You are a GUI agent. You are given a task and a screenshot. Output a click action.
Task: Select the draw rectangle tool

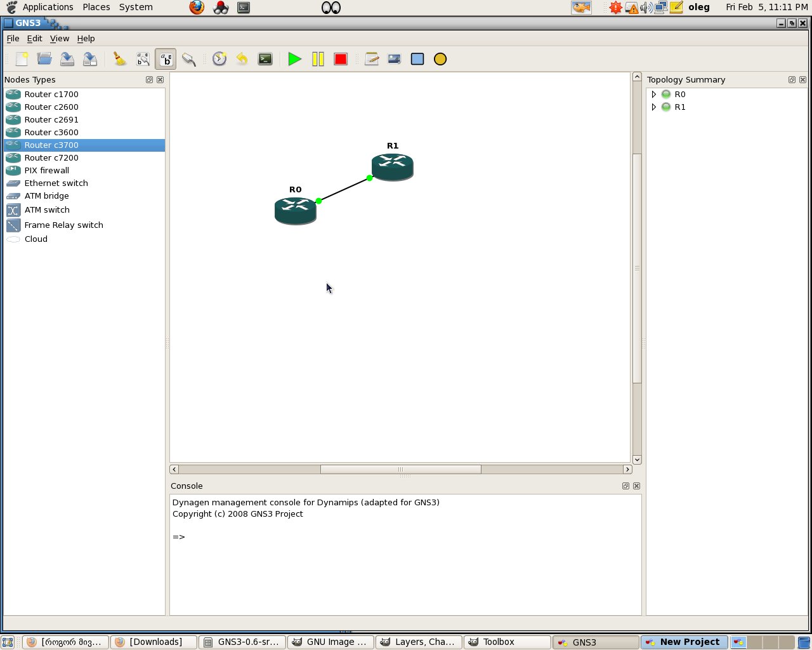417,59
